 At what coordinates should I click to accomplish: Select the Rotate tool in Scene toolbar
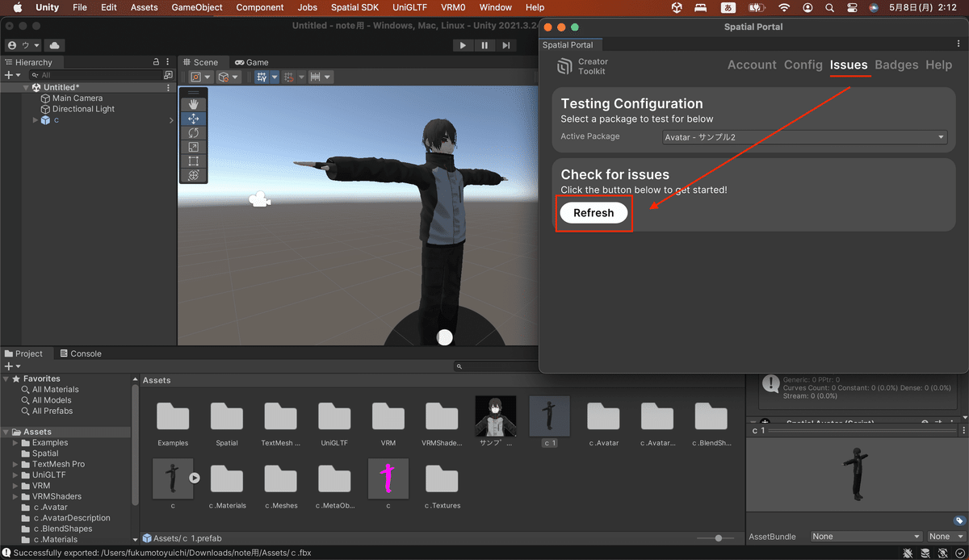(193, 133)
